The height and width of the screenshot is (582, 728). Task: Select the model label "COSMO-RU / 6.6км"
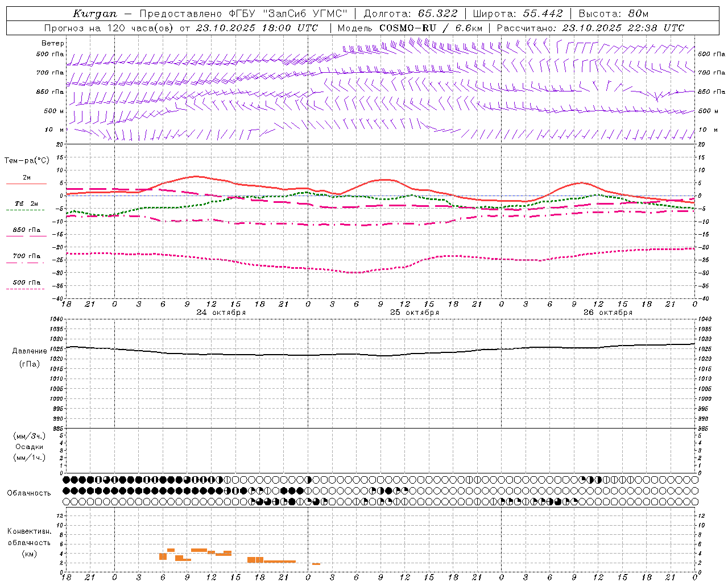(x=431, y=28)
